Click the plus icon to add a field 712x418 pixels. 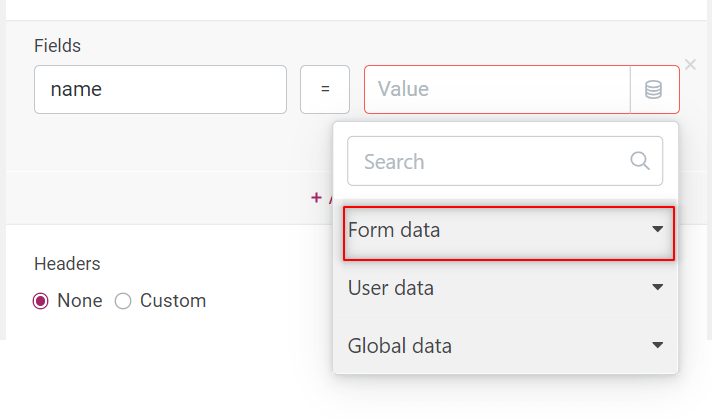[316, 197]
